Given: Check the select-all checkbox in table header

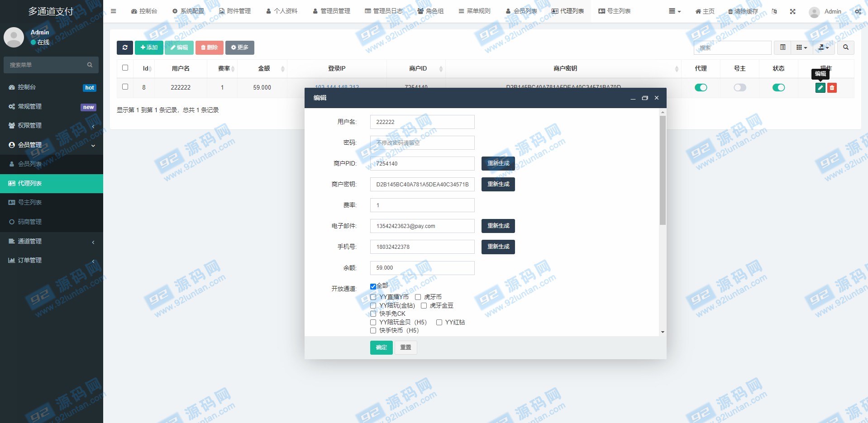Looking at the screenshot, I should [x=125, y=68].
